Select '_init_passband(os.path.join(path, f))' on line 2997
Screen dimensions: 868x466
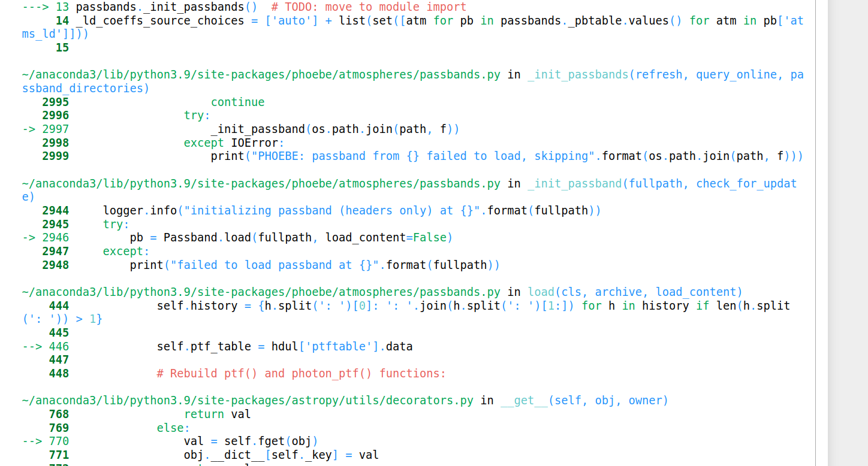(335, 129)
